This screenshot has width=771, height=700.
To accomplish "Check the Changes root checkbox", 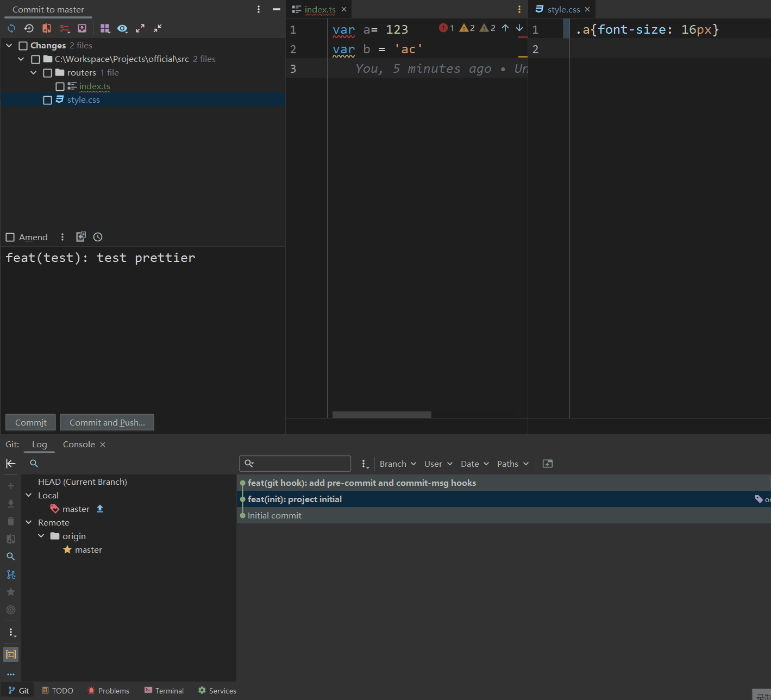I will [x=23, y=46].
